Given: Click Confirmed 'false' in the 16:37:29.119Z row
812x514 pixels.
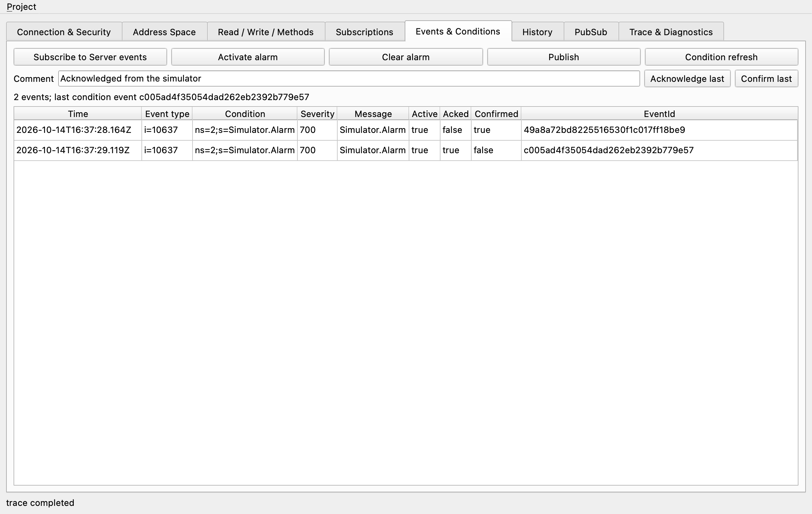Looking at the screenshot, I should (496, 150).
